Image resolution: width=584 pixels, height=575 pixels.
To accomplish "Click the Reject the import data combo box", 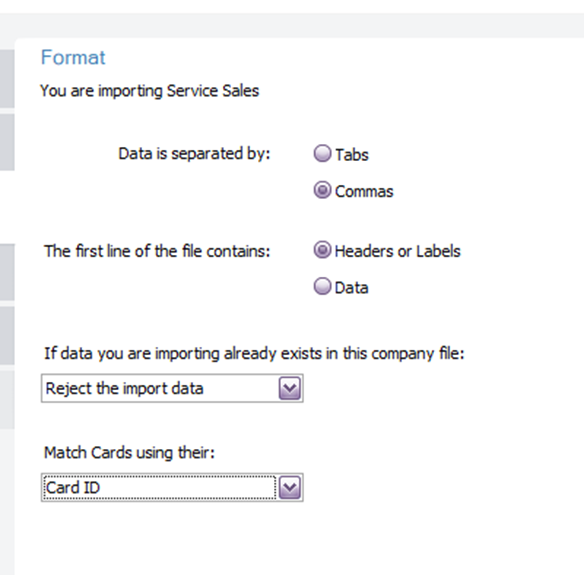I will [x=172, y=388].
